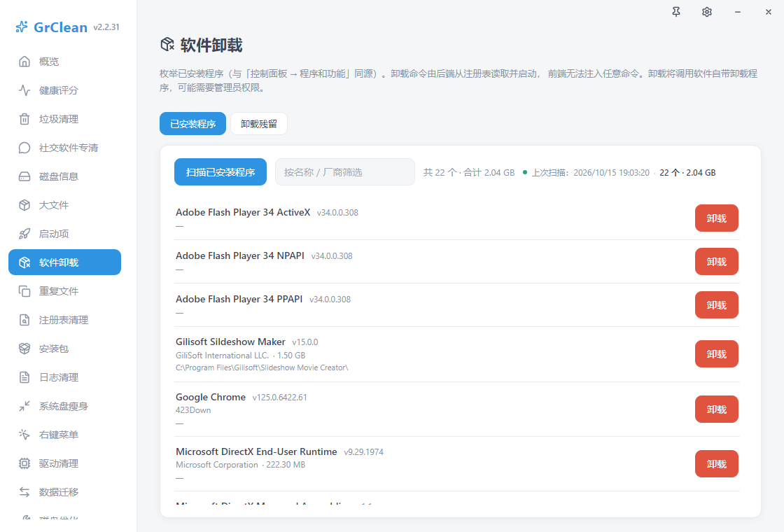The height and width of the screenshot is (532, 784).
Task: Click the 大文件 cube icon
Action: pyautogui.click(x=24, y=205)
